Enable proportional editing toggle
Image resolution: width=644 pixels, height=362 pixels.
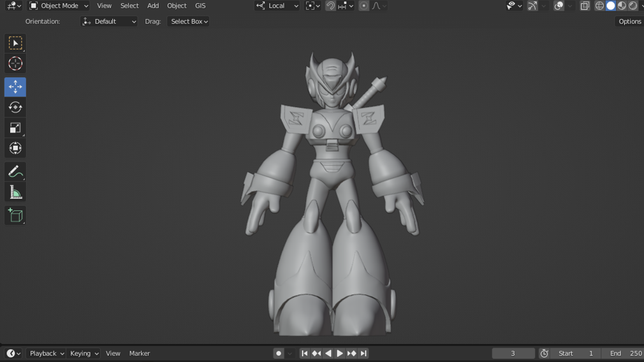pyautogui.click(x=363, y=6)
